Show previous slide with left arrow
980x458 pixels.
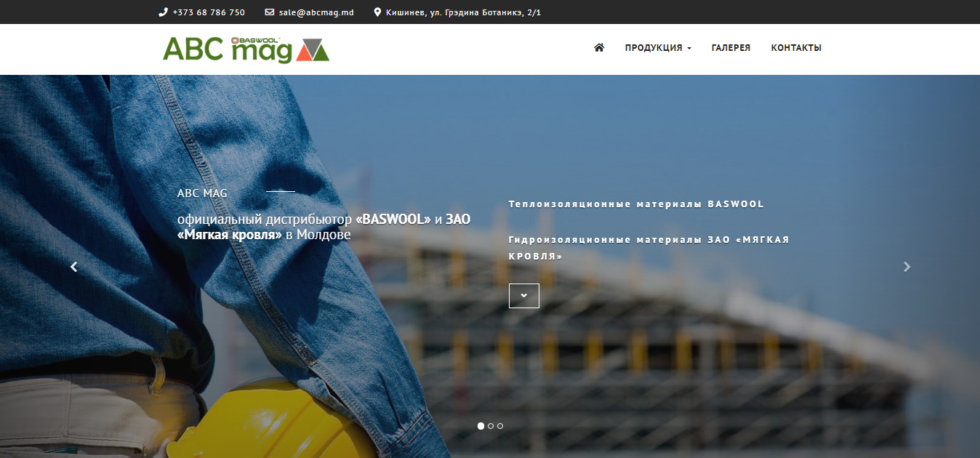coord(73,267)
